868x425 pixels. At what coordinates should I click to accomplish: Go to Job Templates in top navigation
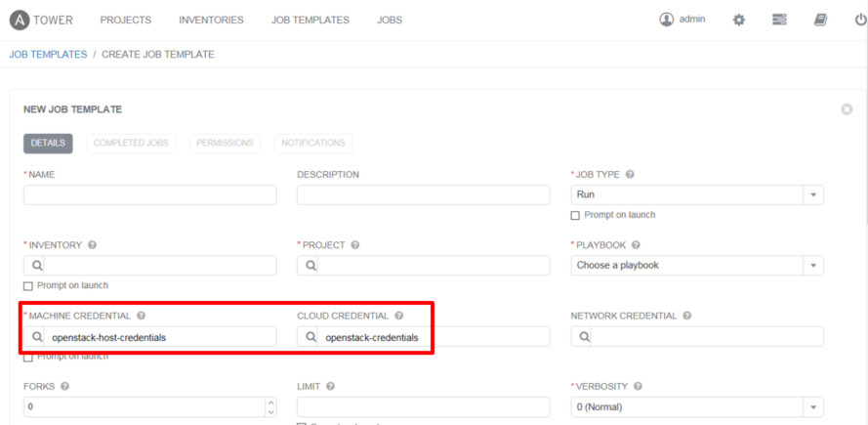310,20
